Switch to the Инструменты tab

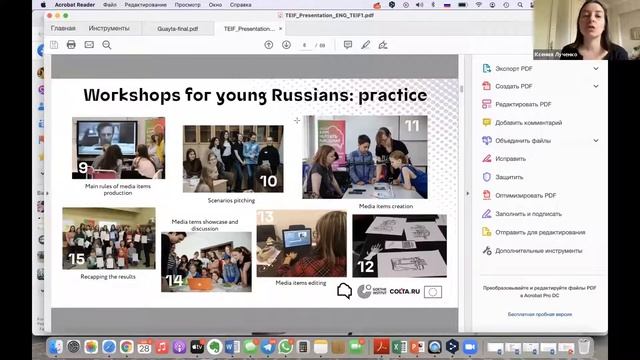coord(109,28)
